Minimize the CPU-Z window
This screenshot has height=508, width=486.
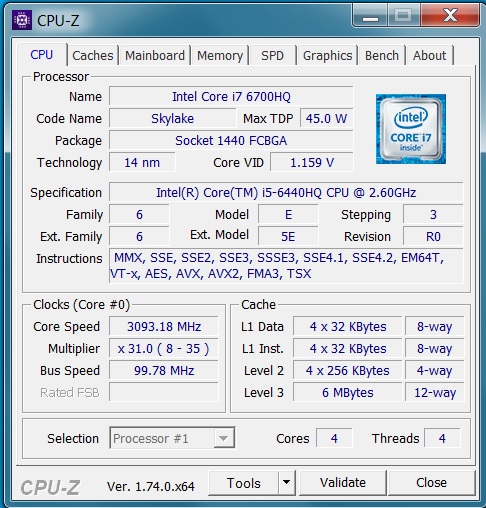[370, 15]
